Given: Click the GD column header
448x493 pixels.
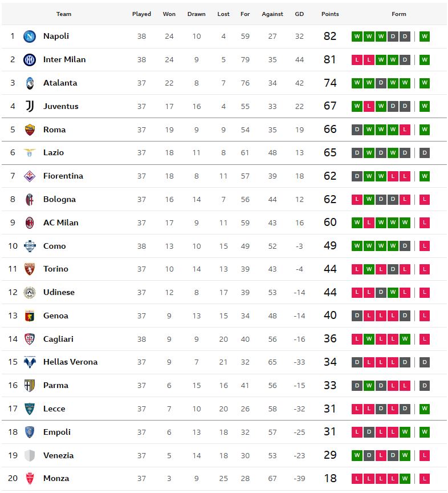Looking at the screenshot, I should tap(299, 14).
